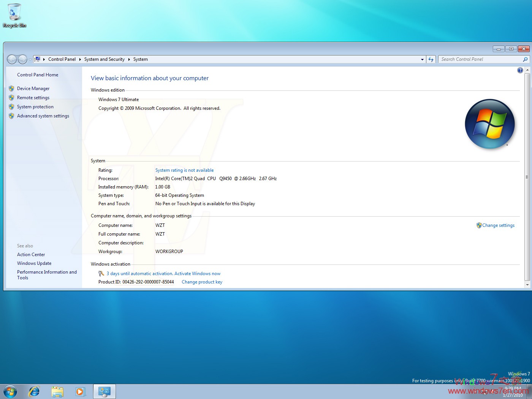Launch Internet Explorer from the taskbar

coord(34,391)
